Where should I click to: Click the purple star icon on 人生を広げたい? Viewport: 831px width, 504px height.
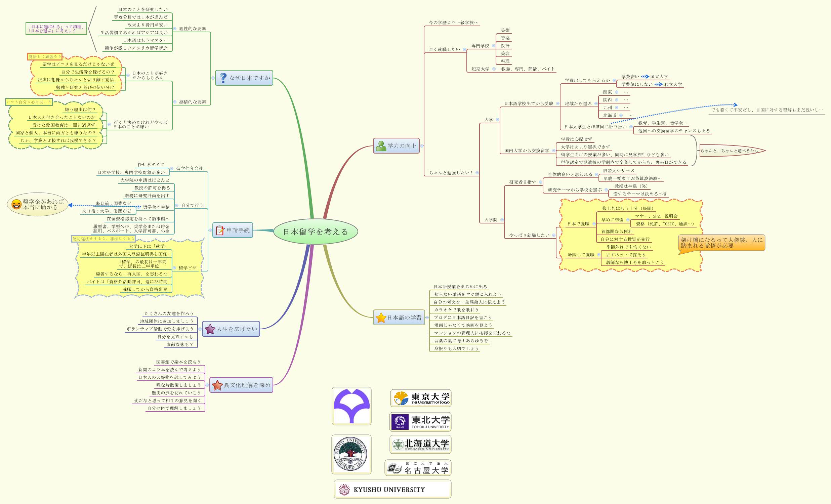click(209, 330)
